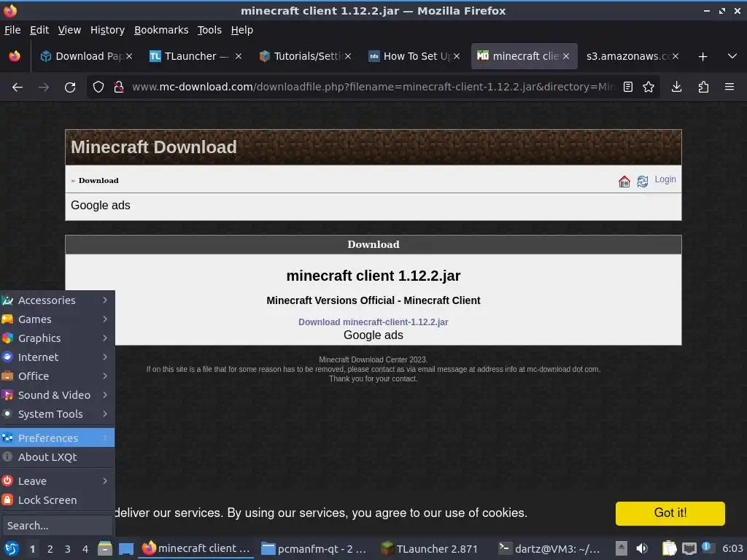Screen dimensions: 747x560
Task: Expand the Accessories submenu
Action: coord(57,300)
